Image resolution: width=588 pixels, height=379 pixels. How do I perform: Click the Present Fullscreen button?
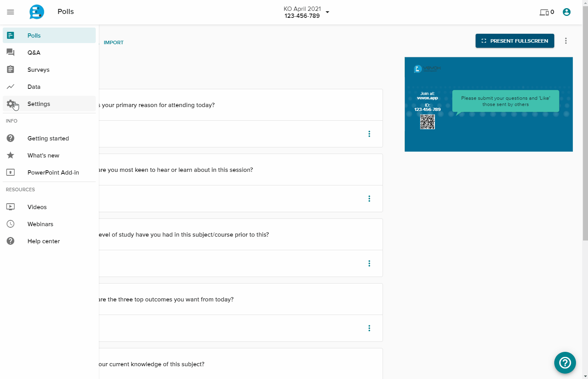(514, 41)
